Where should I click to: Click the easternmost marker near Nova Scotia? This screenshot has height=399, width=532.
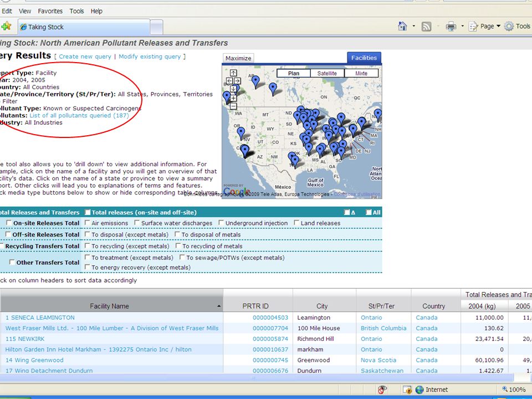(x=377, y=115)
